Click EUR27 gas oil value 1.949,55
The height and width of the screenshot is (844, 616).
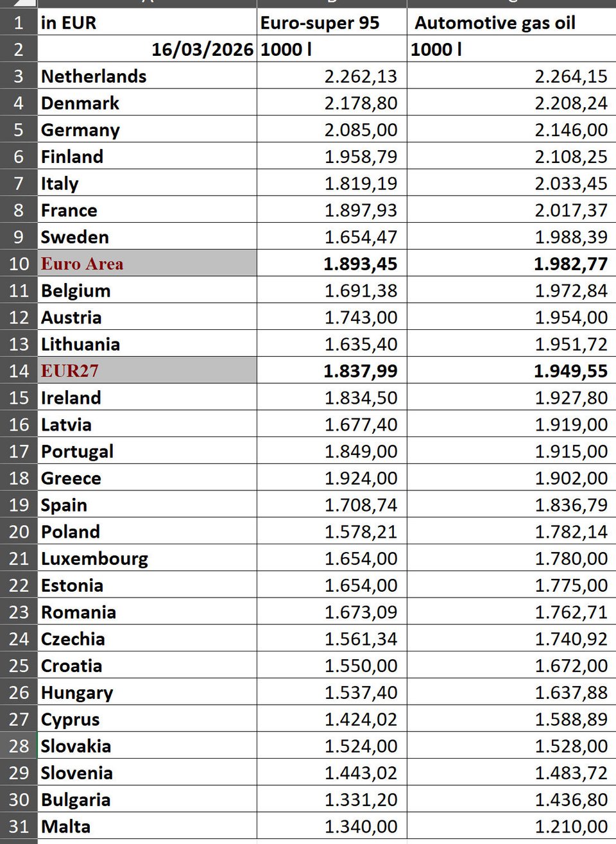coord(570,371)
